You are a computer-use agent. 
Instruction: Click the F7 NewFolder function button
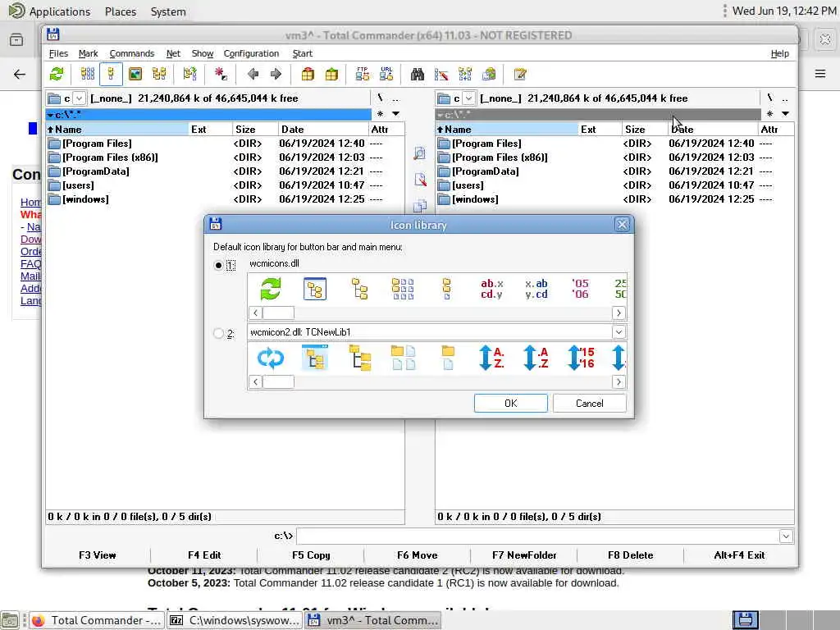[524, 555]
